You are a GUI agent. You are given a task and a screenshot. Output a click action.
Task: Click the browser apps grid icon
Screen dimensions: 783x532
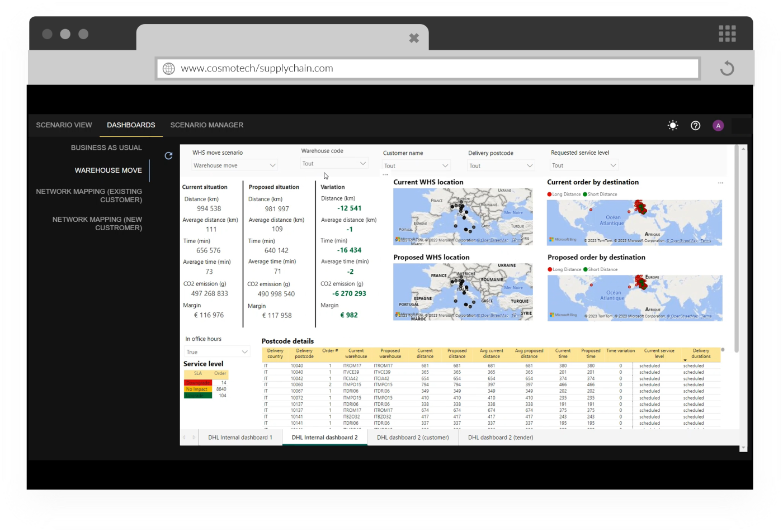tap(727, 34)
